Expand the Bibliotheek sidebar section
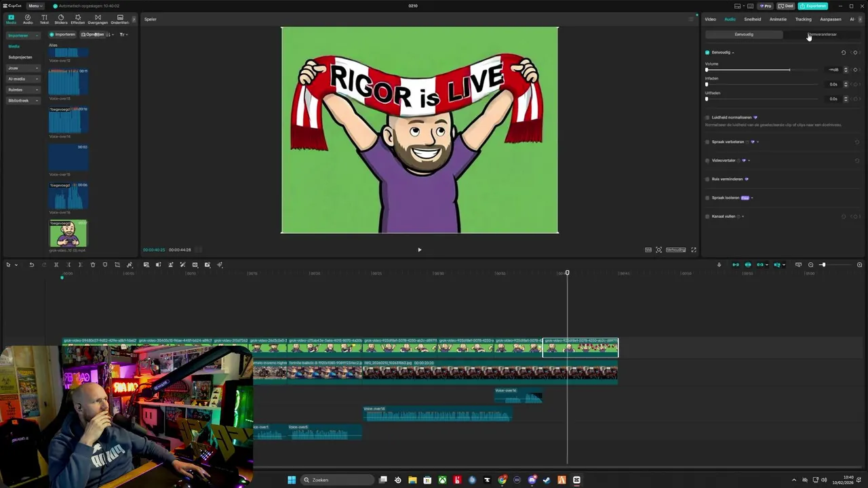This screenshot has height=488, width=868. (23, 100)
